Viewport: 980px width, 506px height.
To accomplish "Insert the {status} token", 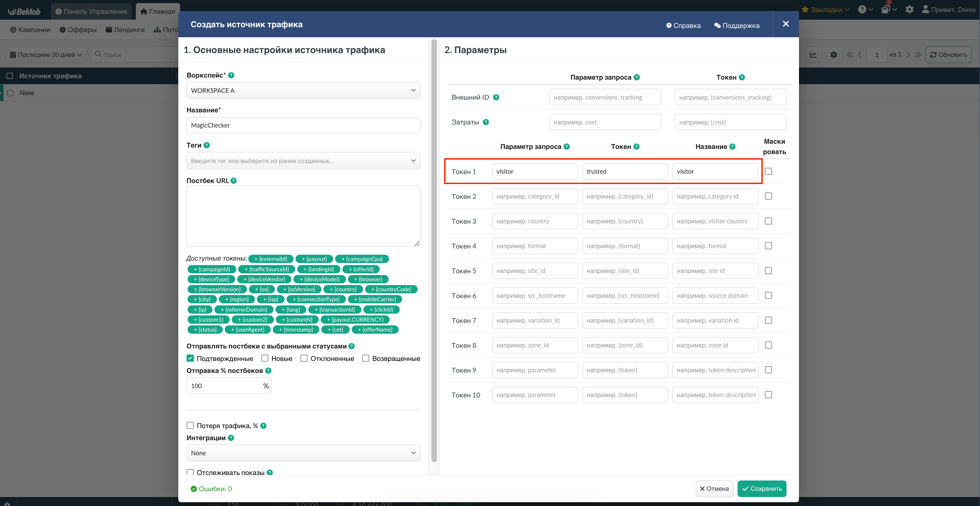I will click(205, 330).
